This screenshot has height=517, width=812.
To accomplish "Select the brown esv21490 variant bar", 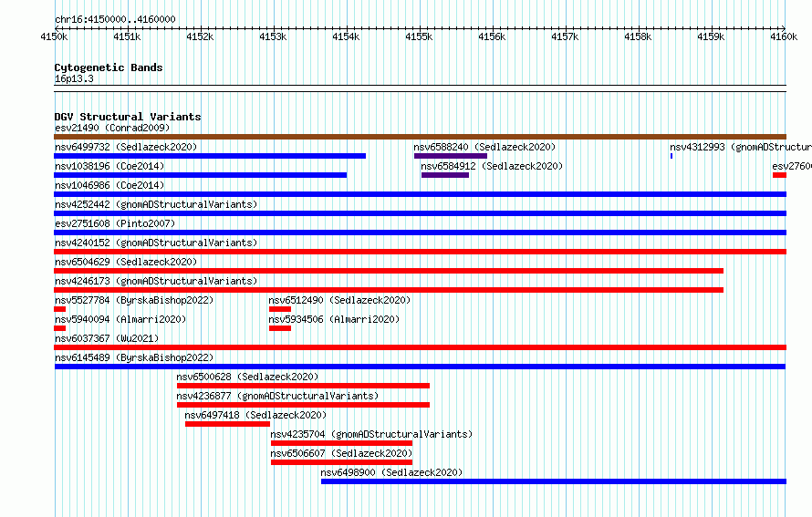I will [420, 137].
